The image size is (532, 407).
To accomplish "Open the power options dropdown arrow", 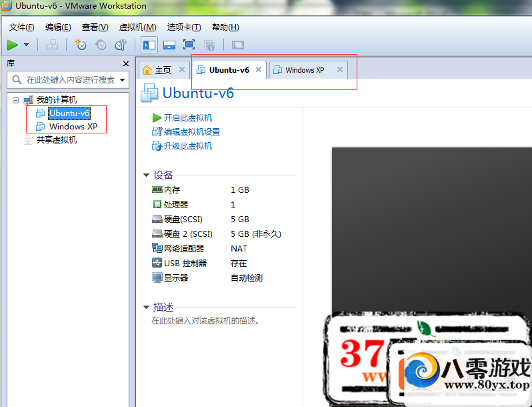I will click(27, 45).
